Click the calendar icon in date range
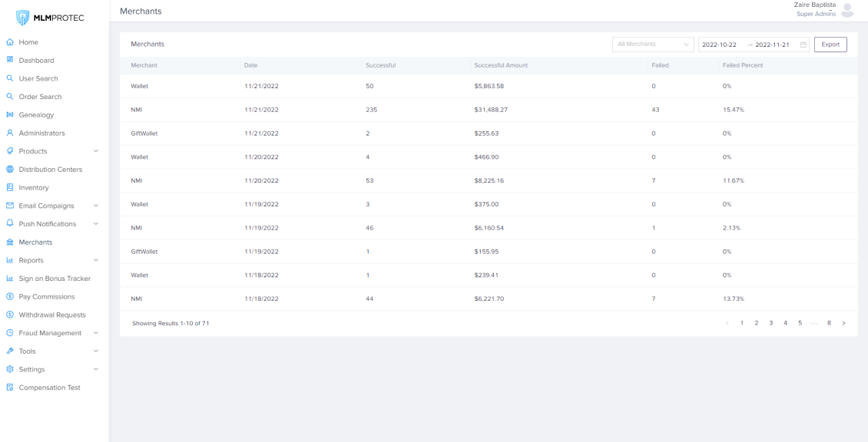The width and height of the screenshot is (868, 442). (x=803, y=45)
